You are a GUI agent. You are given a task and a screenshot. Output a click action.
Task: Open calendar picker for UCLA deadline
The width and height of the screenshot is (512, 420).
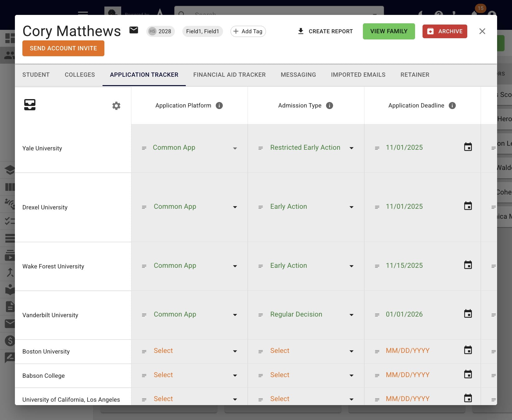coord(468,398)
